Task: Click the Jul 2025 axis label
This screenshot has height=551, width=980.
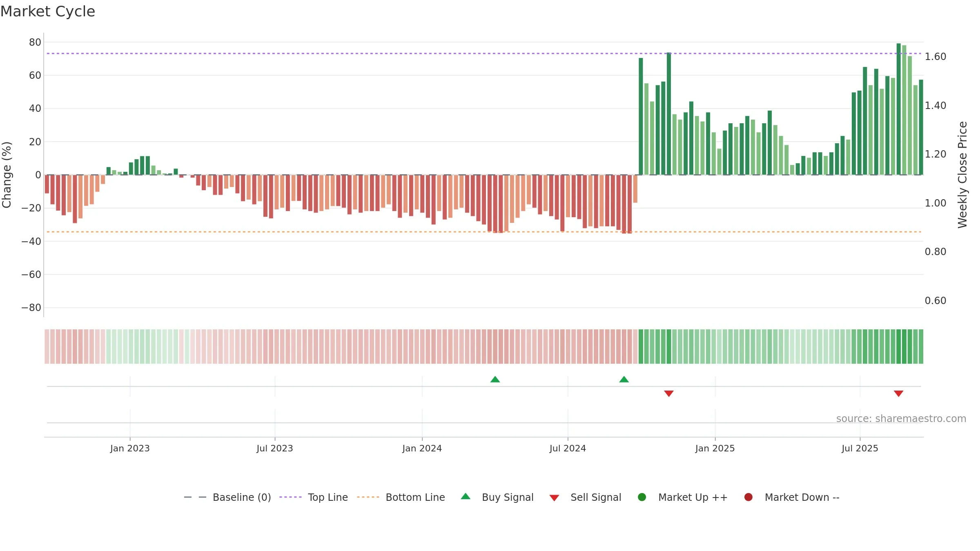Action: 860,448
